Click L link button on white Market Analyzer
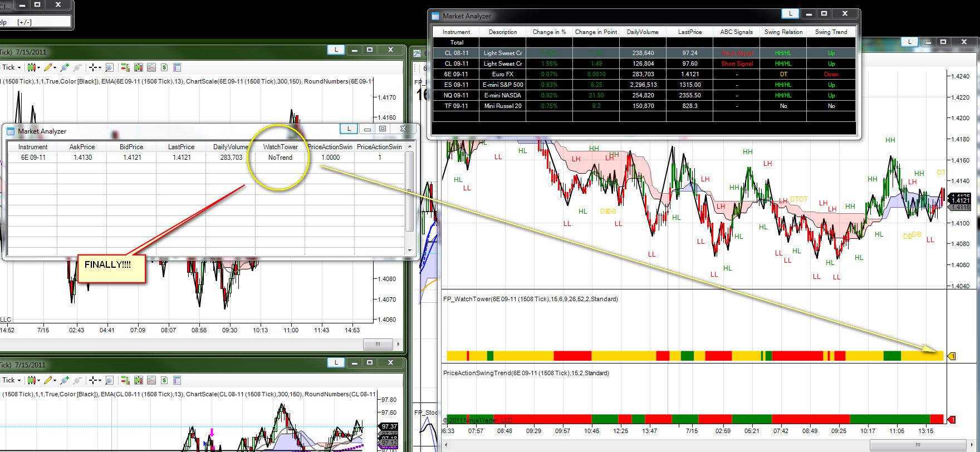This screenshot has width=980, height=452. [349, 129]
